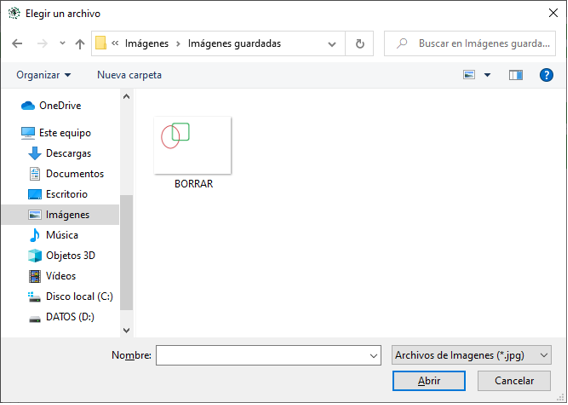Refresh the Imágenes guardadas folder

360,44
